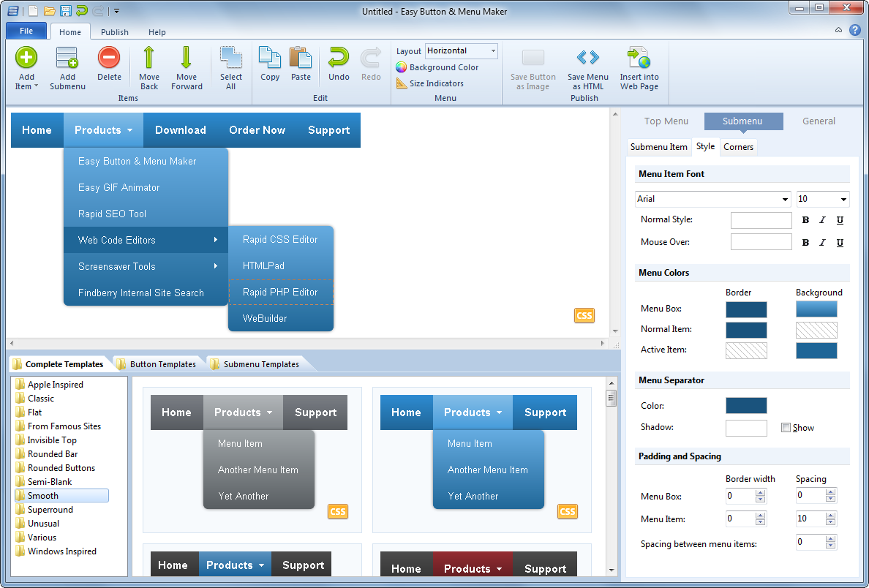
Task: Expand the Arial font name dropdown
Action: 786,200
